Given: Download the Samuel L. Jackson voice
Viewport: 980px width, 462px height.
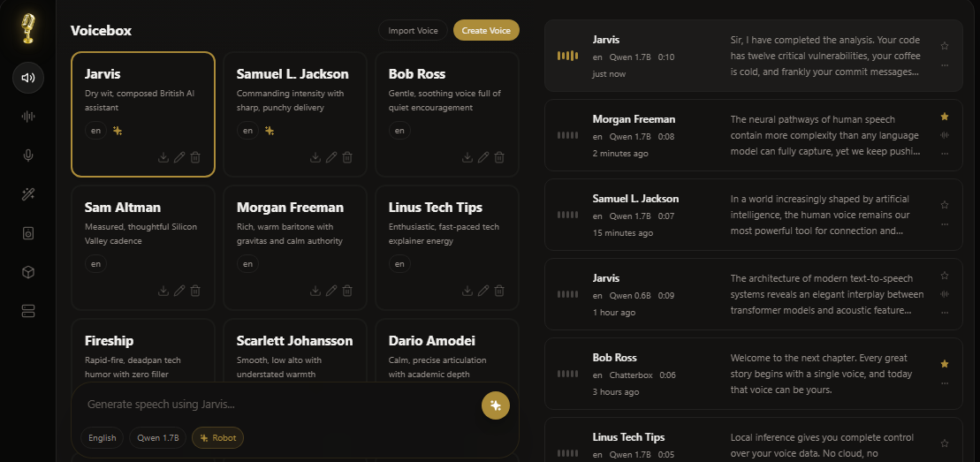Looking at the screenshot, I should (315, 157).
